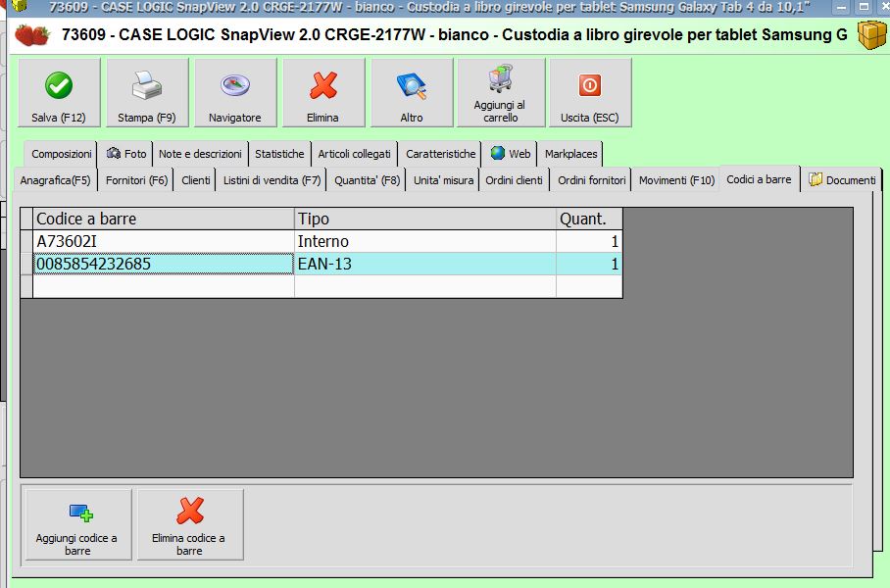Click the Interno type cell

click(425, 241)
